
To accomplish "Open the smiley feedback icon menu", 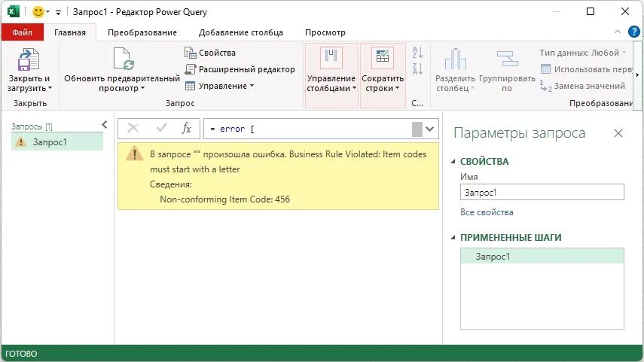I will [x=38, y=12].
